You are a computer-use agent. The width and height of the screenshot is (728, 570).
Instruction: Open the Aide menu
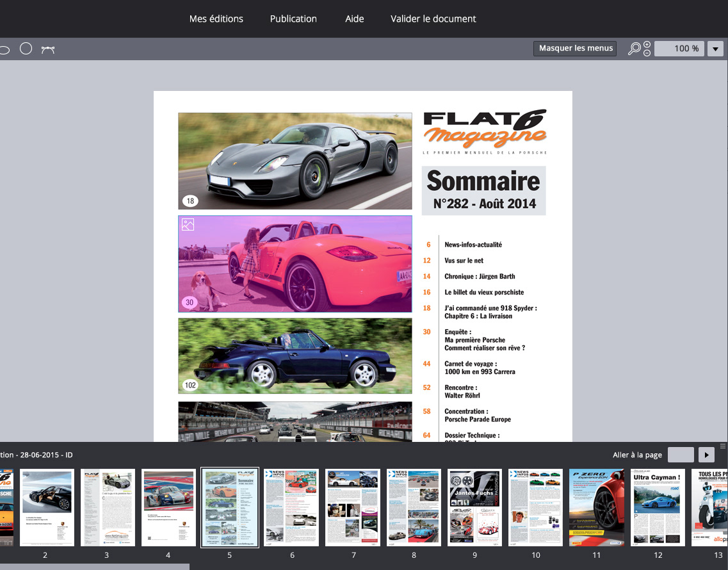click(x=354, y=19)
